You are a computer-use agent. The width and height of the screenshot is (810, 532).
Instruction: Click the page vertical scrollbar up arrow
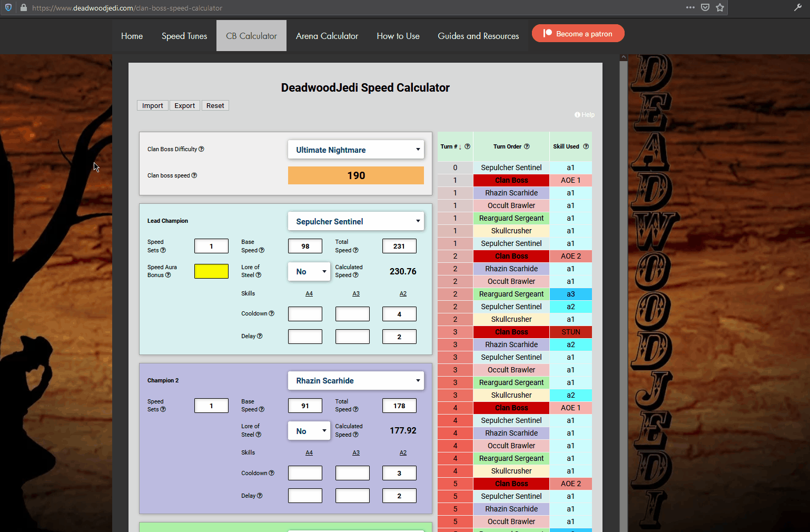[x=624, y=57]
